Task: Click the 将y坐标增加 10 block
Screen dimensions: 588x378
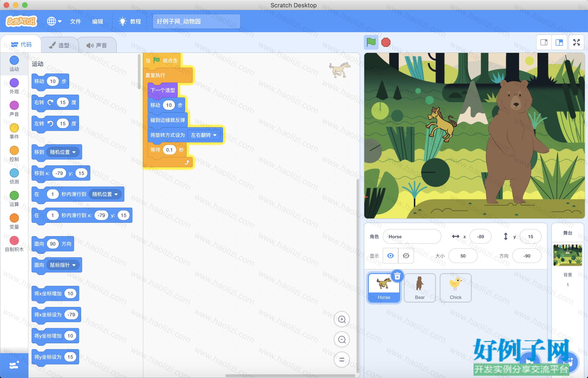Action: [x=55, y=336]
